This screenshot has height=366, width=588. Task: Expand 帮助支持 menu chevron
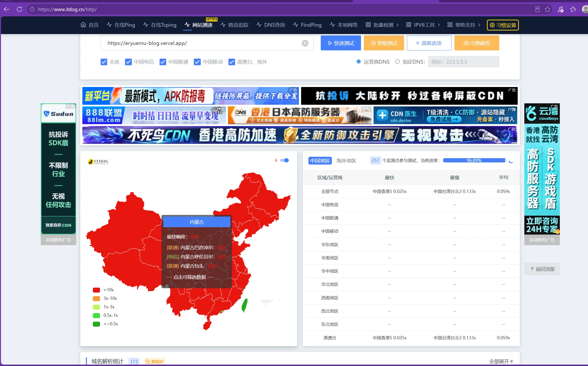(479, 25)
